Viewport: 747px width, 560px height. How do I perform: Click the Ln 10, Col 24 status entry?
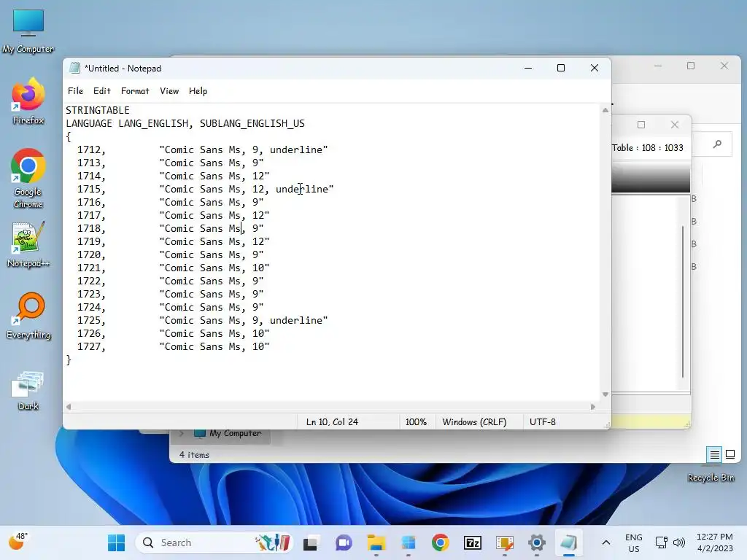coord(332,422)
